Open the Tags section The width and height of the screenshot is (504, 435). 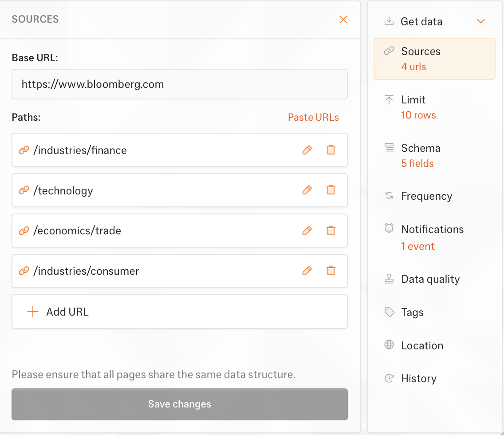[412, 312]
